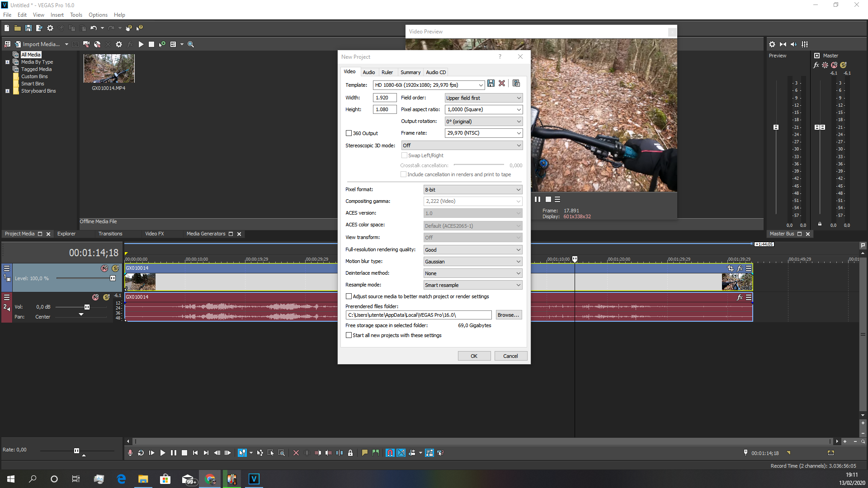Toggle mute on audio track 2
Screen dimensions: 868x488
(x=95, y=297)
